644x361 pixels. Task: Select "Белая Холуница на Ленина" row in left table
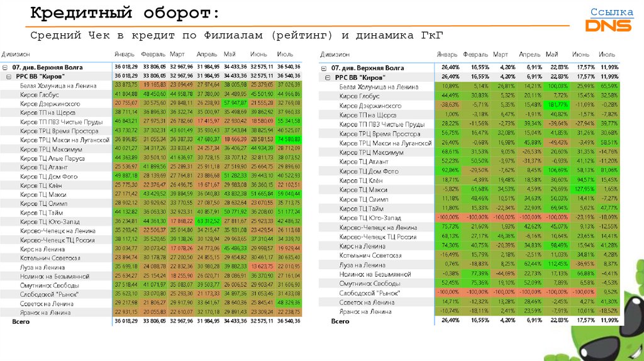(x=151, y=86)
